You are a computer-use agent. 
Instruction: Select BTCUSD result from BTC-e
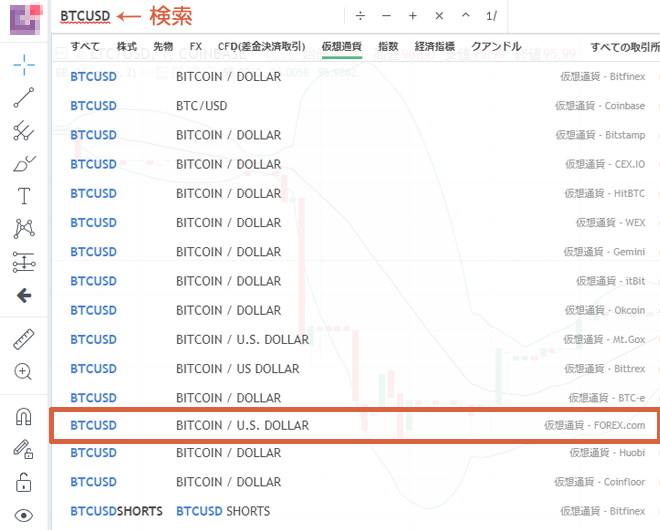pos(356,398)
